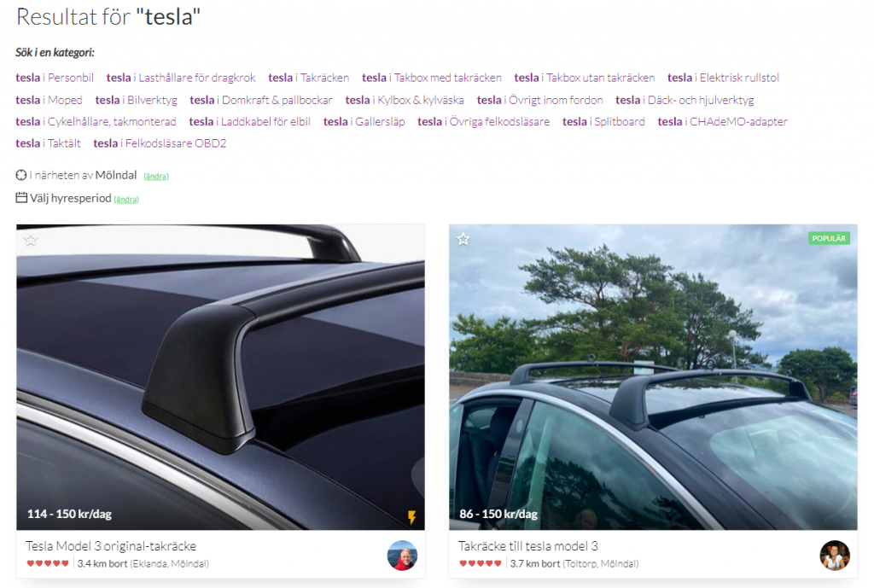Open the Tesla Model 3 original-takräcke title
This screenshot has height=588, width=874.
111,545
